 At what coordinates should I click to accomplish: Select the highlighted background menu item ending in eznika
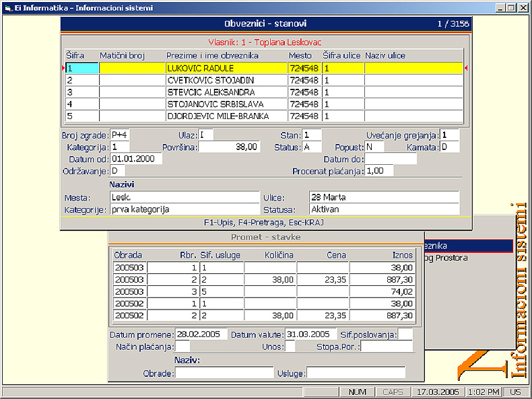[x=467, y=246]
